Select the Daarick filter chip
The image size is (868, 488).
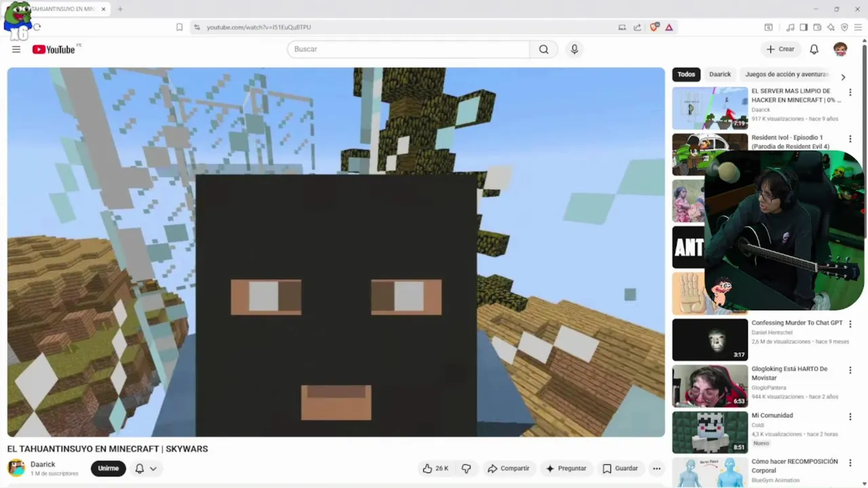click(720, 75)
